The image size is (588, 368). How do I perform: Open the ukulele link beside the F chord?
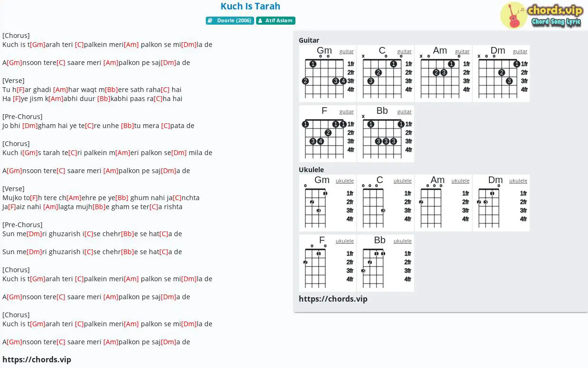345,241
